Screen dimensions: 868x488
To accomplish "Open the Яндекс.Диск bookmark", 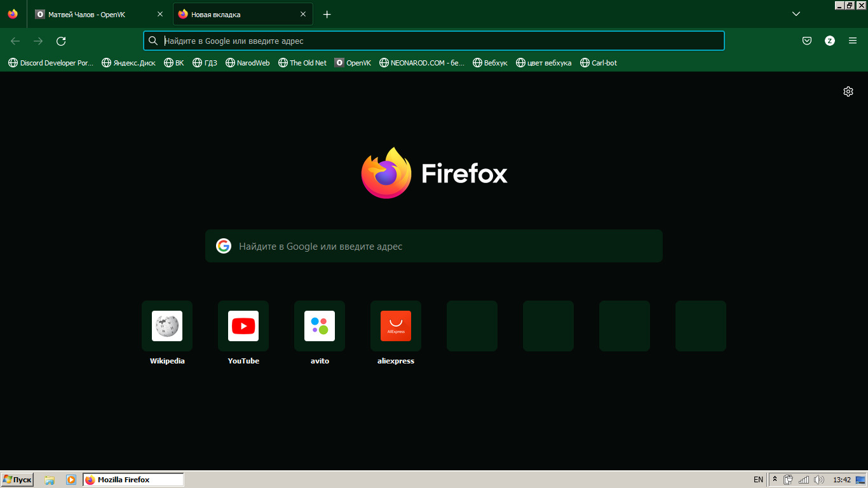I will 128,63.
